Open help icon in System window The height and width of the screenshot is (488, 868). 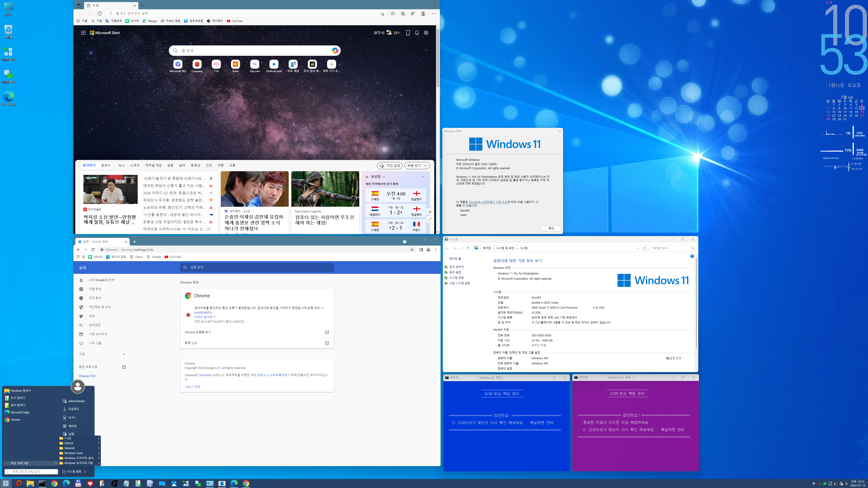692,256
